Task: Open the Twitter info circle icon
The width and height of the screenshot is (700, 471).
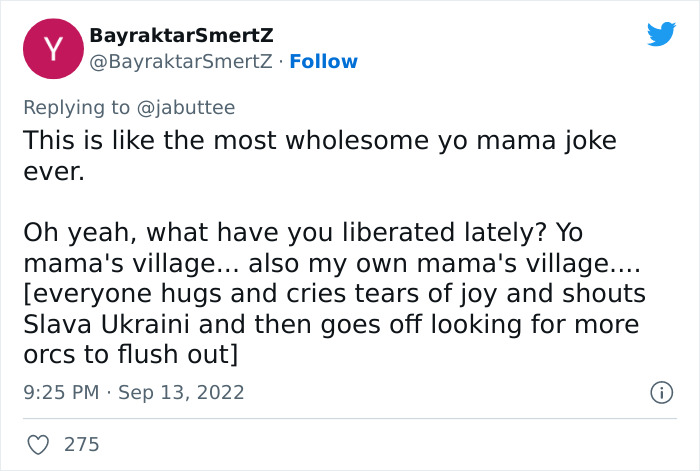Action: tap(660, 393)
